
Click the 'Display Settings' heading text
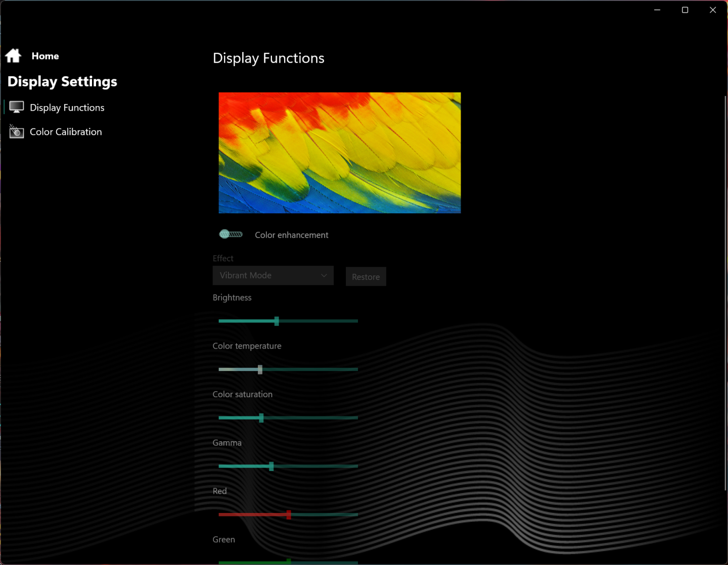[x=62, y=81]
